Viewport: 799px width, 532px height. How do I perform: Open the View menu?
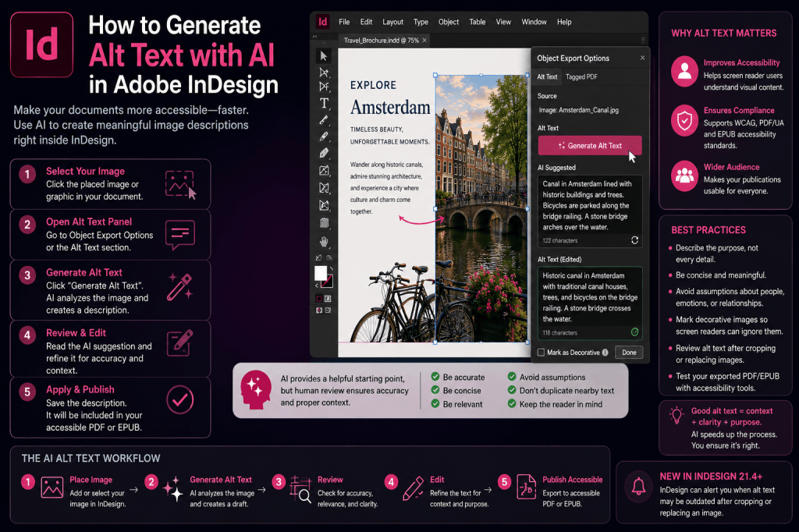click(503, 22)
